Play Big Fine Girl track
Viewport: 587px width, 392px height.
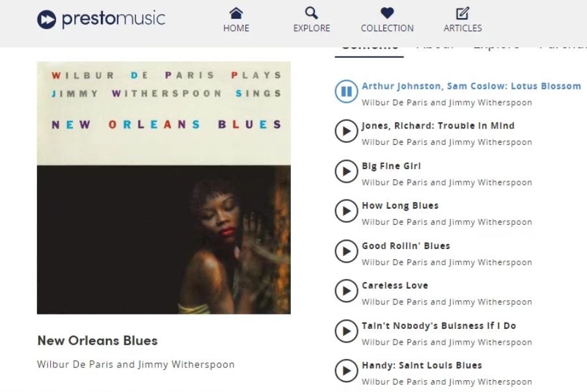click(x=346, y=172)
